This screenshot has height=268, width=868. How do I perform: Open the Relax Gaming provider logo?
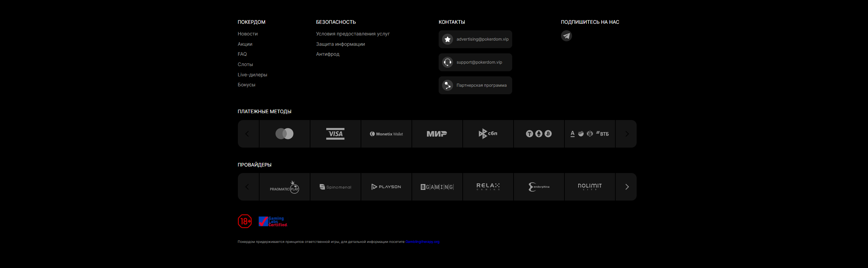click(x=488, y=187)
